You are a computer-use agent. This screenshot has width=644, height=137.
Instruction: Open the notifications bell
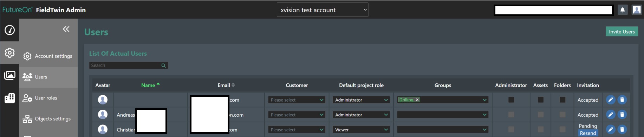coord(622,10)
